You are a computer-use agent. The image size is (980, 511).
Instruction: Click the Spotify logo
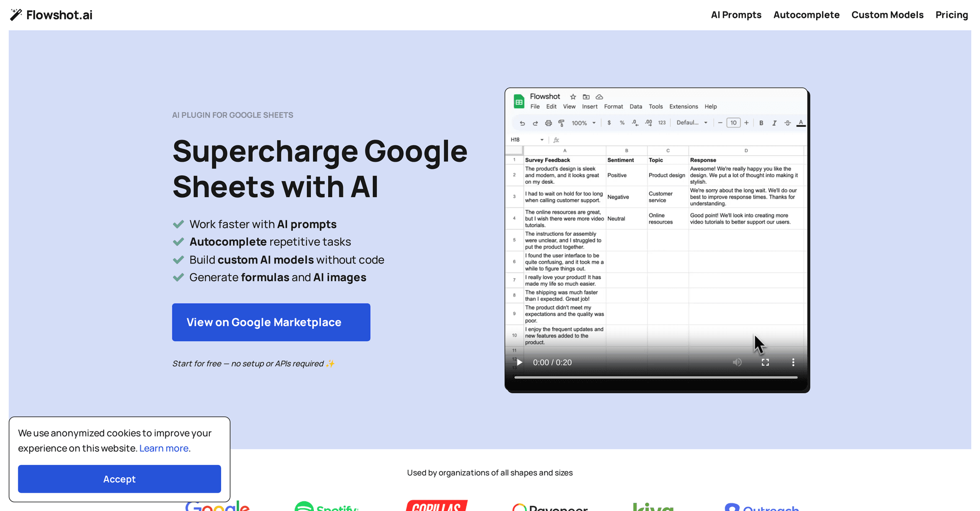point(327,506)
